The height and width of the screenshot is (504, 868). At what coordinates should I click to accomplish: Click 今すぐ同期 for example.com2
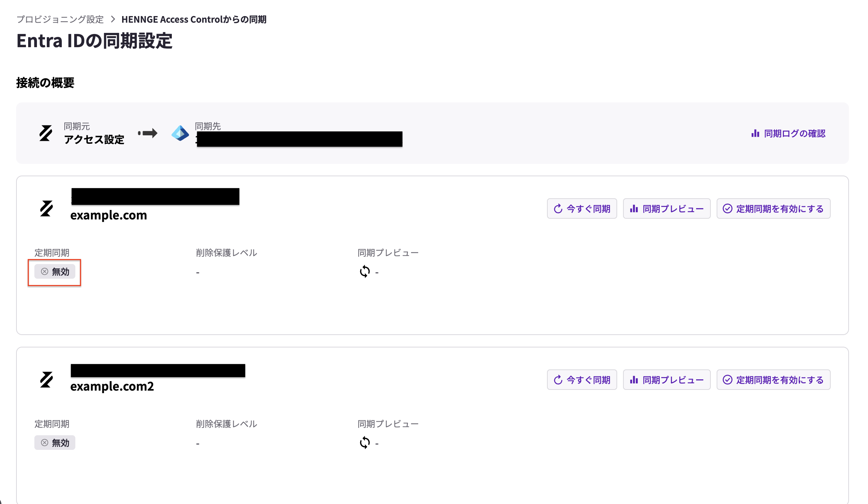coord(582,380)
